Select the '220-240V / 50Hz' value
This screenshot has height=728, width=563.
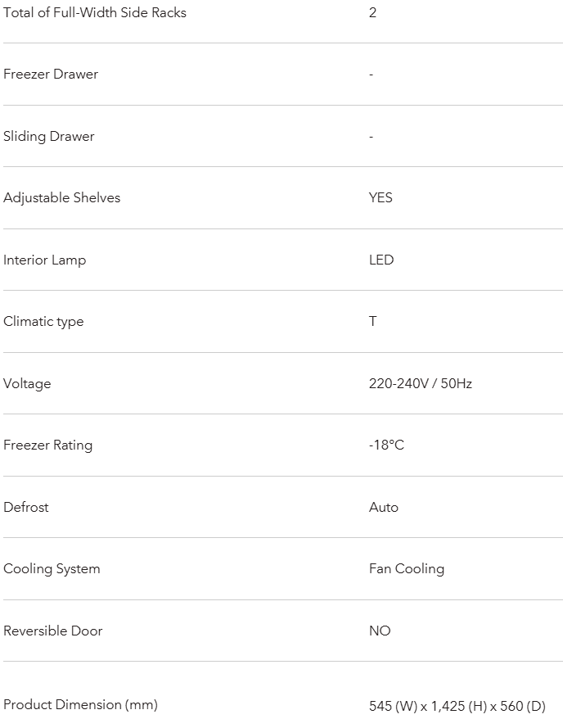coord(421,383)
